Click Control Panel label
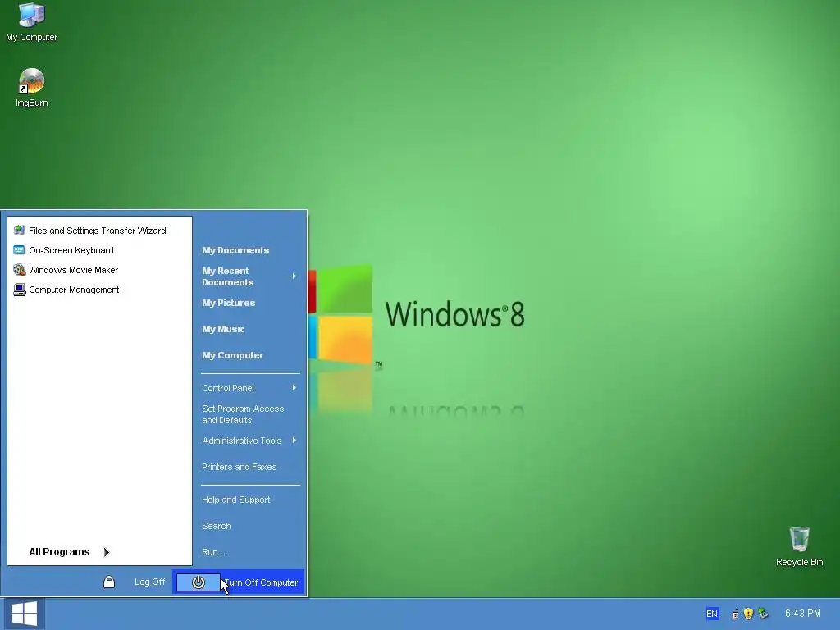This screenshot has height=630, width=840. coord(228,388)
